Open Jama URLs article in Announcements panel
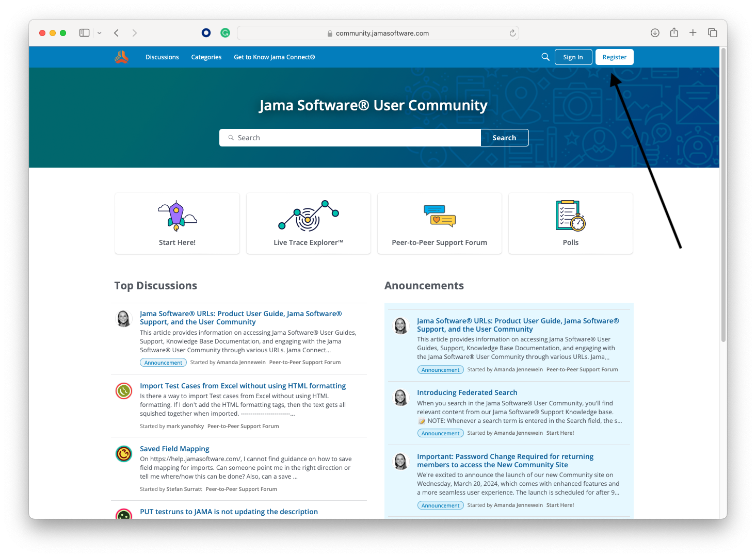 pos(518,325)
